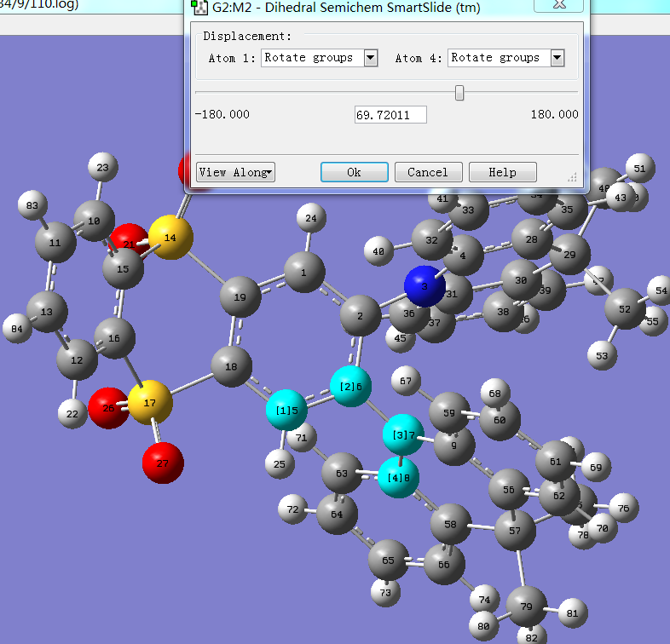The width and height of the screenshot is (670, 644).
Task: Select carbon atom 18
Action: 231,366
